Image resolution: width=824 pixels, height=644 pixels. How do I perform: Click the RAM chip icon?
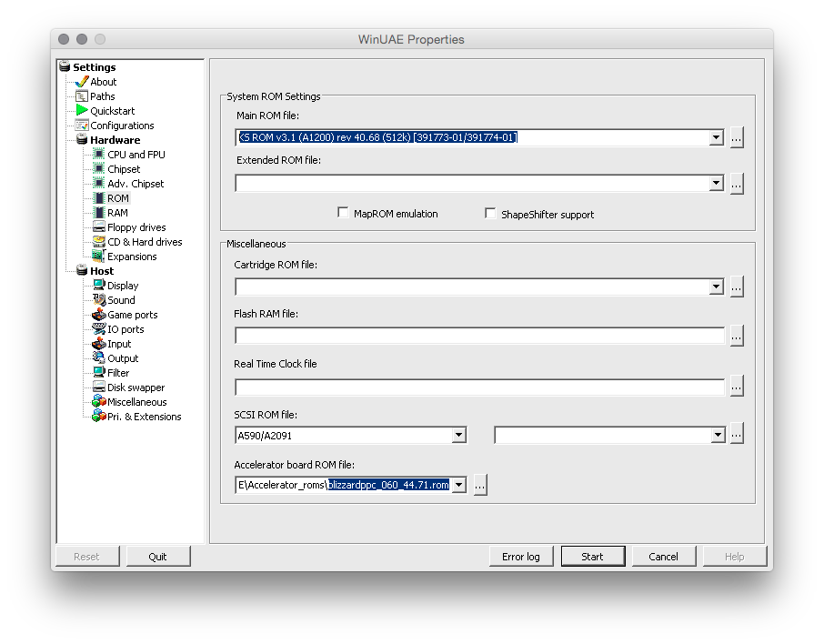[99, 212]
